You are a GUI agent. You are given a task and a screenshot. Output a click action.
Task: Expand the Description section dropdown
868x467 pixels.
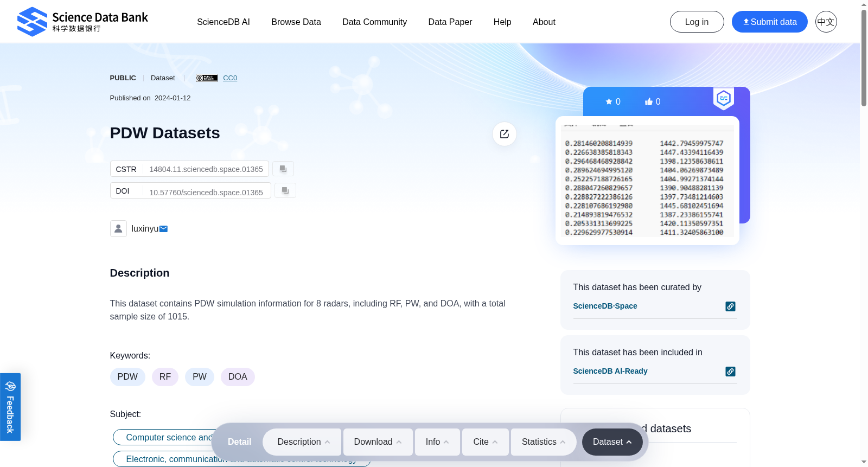302,442
